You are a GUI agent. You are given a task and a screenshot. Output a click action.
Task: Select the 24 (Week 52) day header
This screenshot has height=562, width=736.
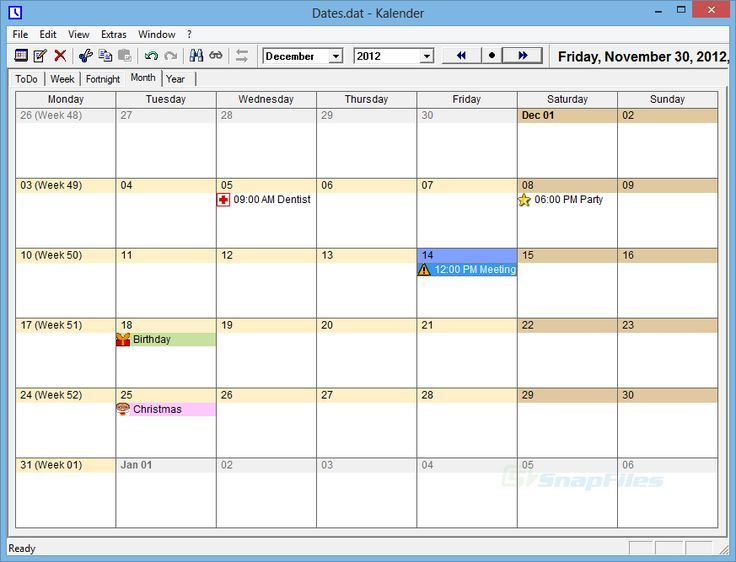click(x=66, y=395)
